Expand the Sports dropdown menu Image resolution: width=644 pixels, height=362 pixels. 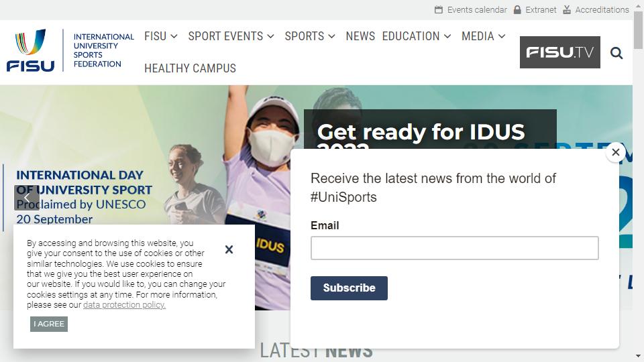[x=310, y=36]
